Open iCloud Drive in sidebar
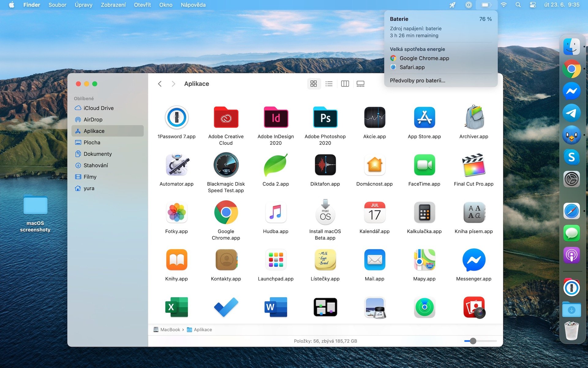The height and width of the screenshot is (368, 588). 107,108
